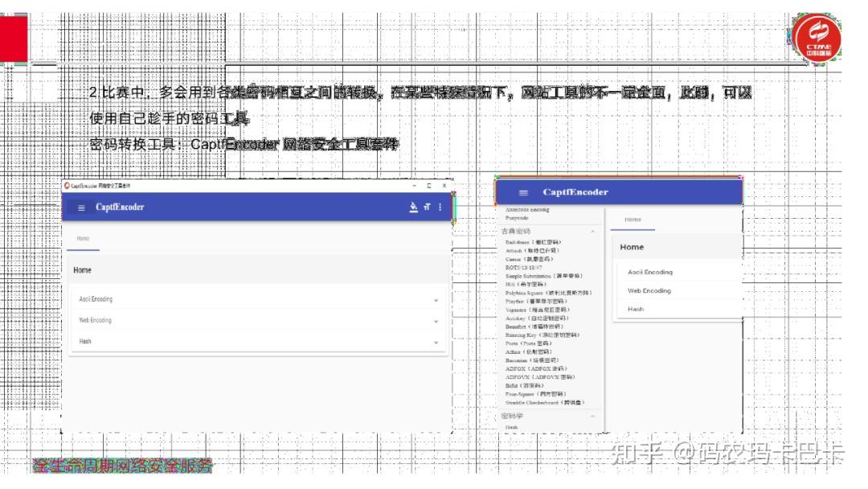The width and height of the screenshot is (868, 489).
Task: Select Rail-fence (栅栏密码) in sidebar
Action: tap(533, 242)
